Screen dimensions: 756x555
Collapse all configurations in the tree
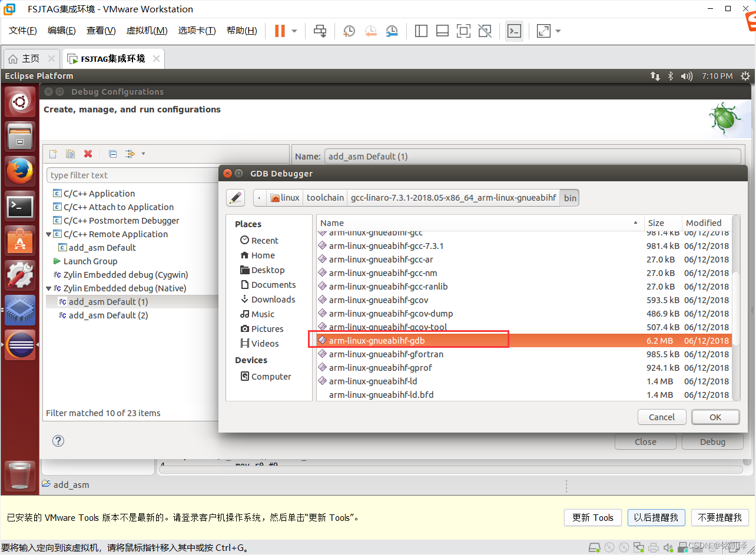click(112, 154)
